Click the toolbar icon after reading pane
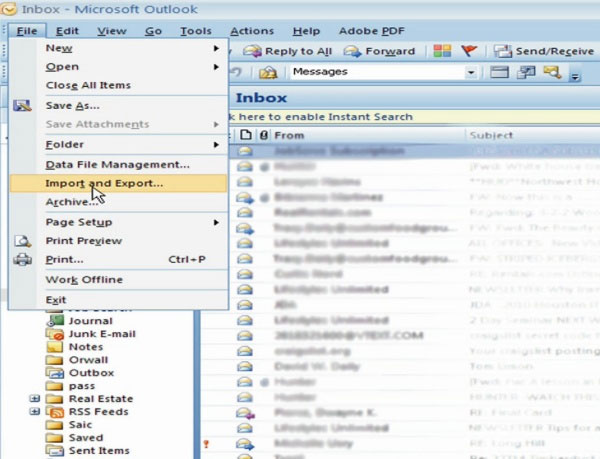Viewport: 600px width, 459px height. pos(526,72)
